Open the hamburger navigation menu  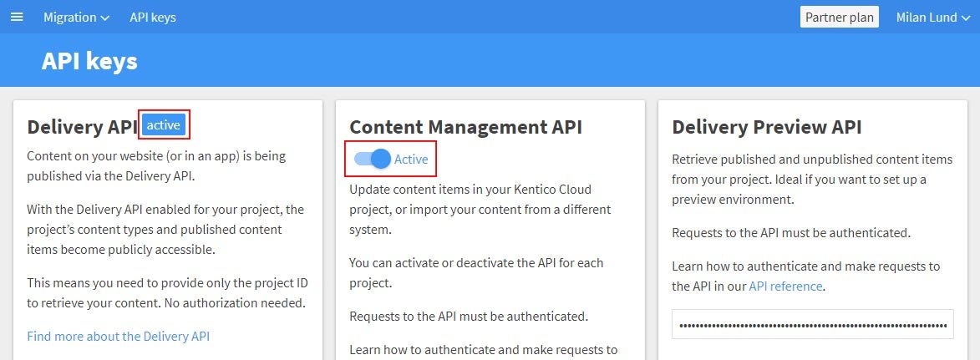coord(17,17)
